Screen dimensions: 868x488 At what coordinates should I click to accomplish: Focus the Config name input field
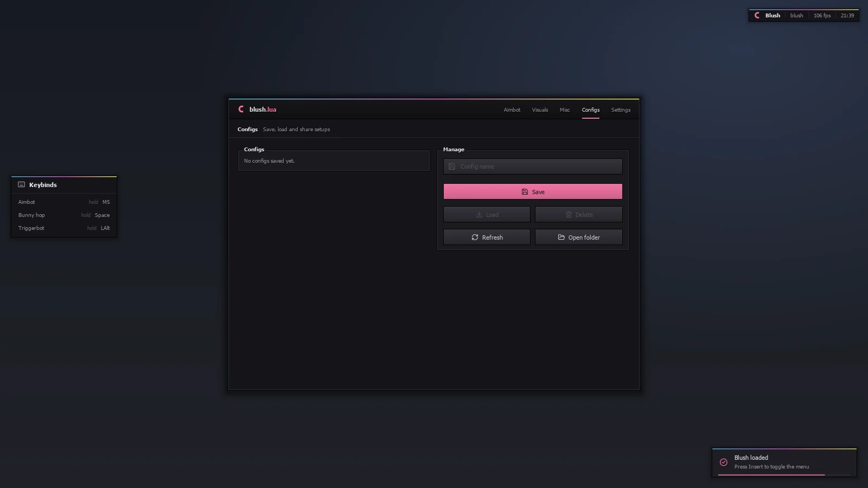[533, 166]
